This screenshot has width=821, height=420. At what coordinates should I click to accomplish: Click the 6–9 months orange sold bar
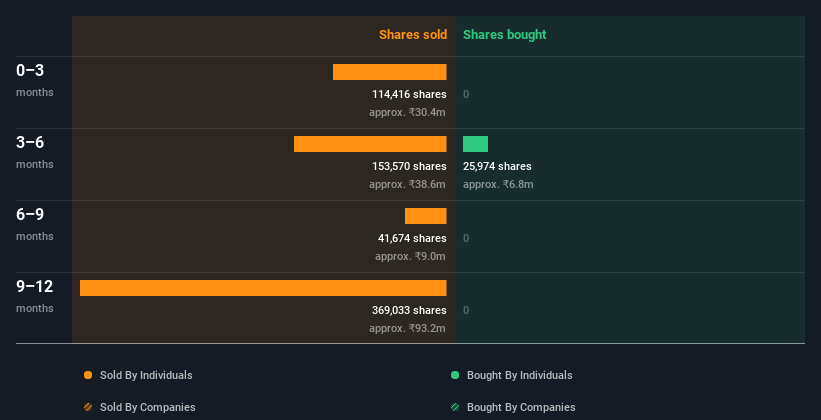click(x=426, y=216)
